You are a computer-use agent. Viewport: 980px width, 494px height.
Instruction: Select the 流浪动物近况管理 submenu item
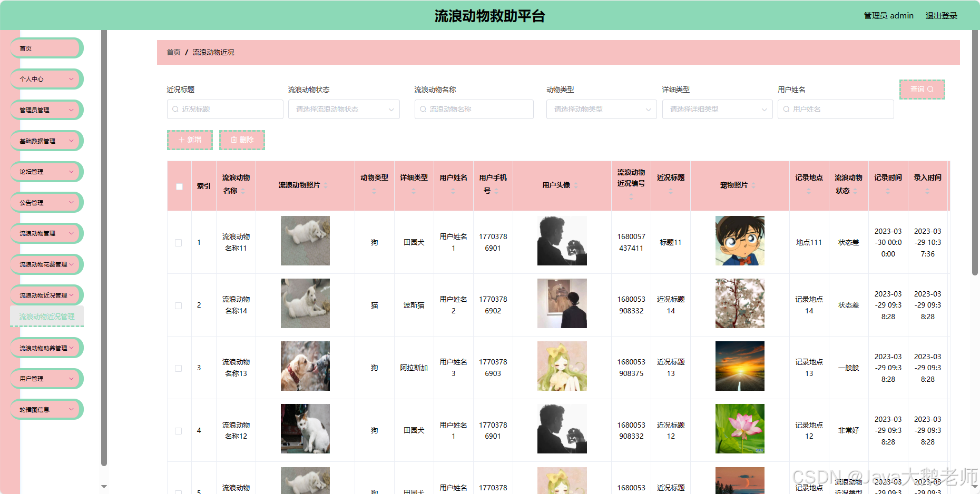[47, 317]
